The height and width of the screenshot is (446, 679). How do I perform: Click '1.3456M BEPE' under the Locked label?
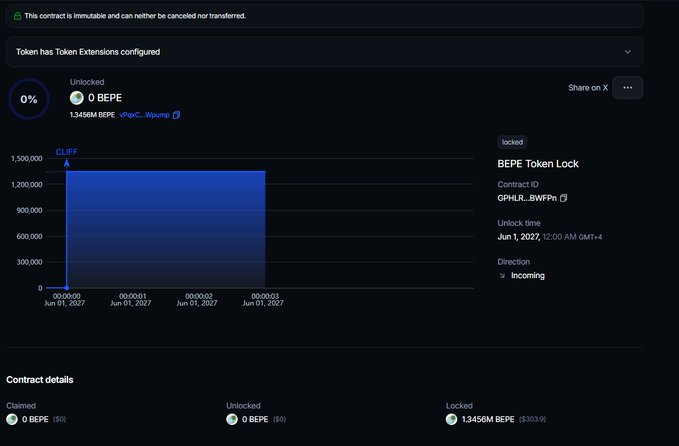(x=488, y=419)
